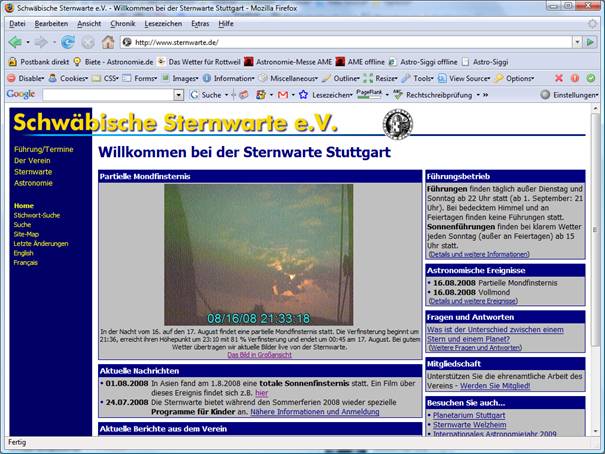The height and width of the screenshot is (454, 605).
Task: Open the Biete - Astronomie.de bookmark
Action: pyautogui.click(x=113, y=62)
